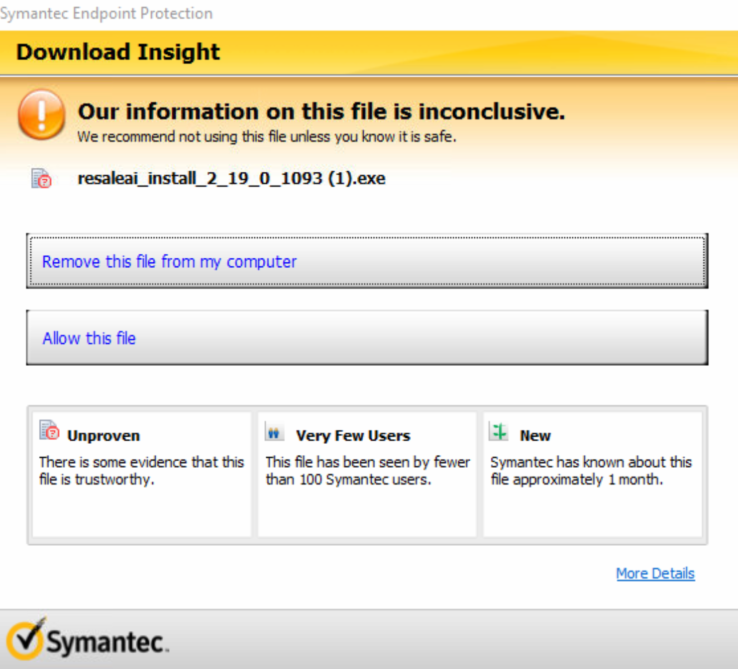Click the Unproven reputation icon
The width and height of the screenshot is (738, 669).
click(x=49, y=430)
